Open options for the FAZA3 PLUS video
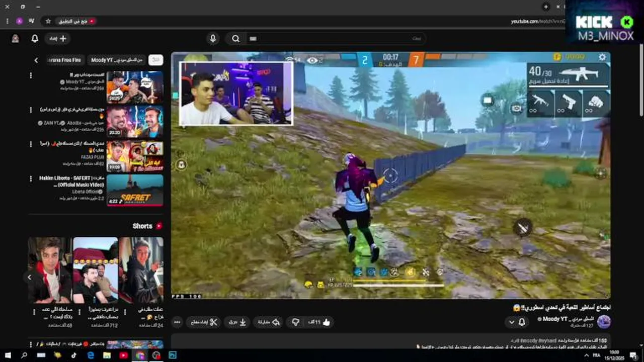Viewport: 644px width, 362px height. coord(31,144)
